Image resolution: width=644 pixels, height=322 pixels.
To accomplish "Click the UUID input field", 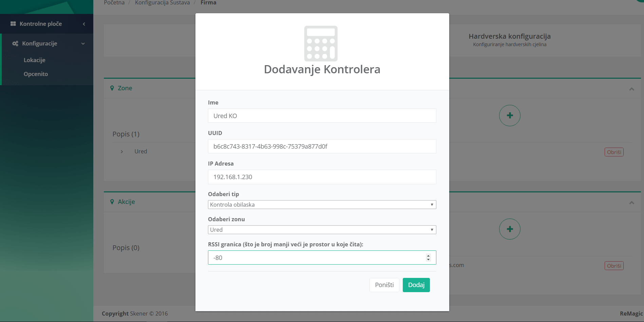I will (x=322, y=146).
